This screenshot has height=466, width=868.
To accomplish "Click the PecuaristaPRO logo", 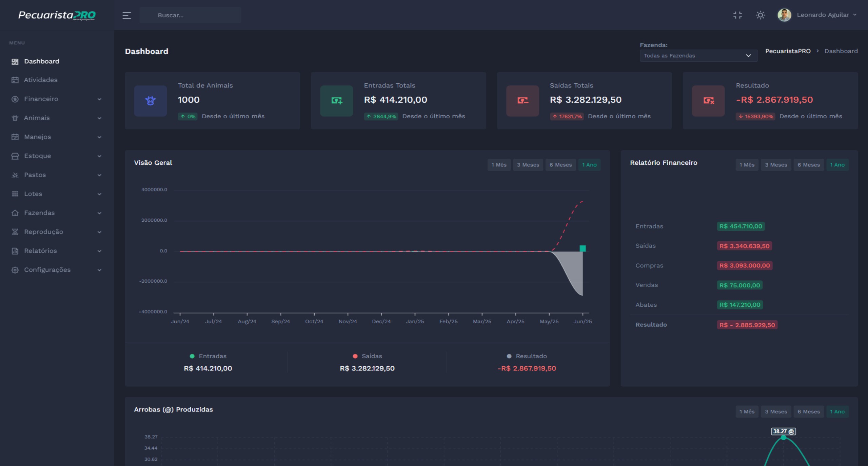I will click(x=57, y=15).
